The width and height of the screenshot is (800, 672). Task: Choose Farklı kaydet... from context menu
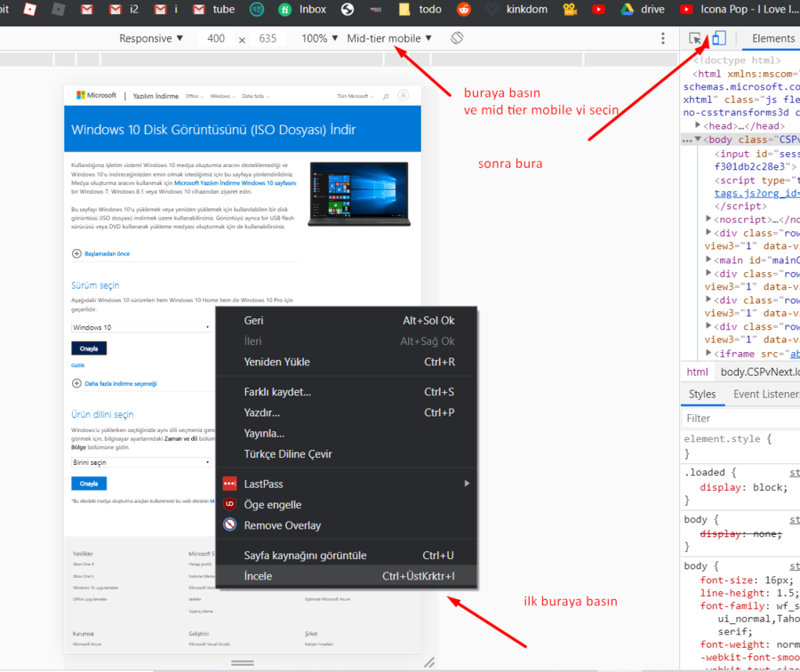click(346, 392)
